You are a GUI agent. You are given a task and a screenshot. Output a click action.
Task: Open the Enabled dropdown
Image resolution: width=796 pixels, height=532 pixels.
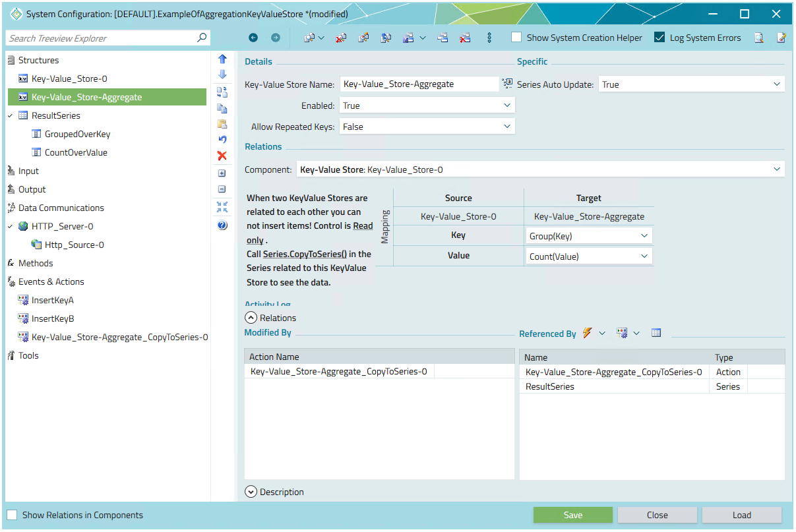427,105
